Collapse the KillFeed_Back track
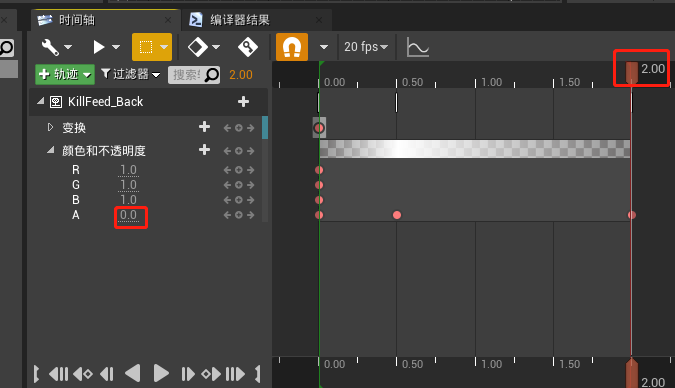The width and height of the screenshot is (675, 388). pyautogui.click(x=40, y=101)
